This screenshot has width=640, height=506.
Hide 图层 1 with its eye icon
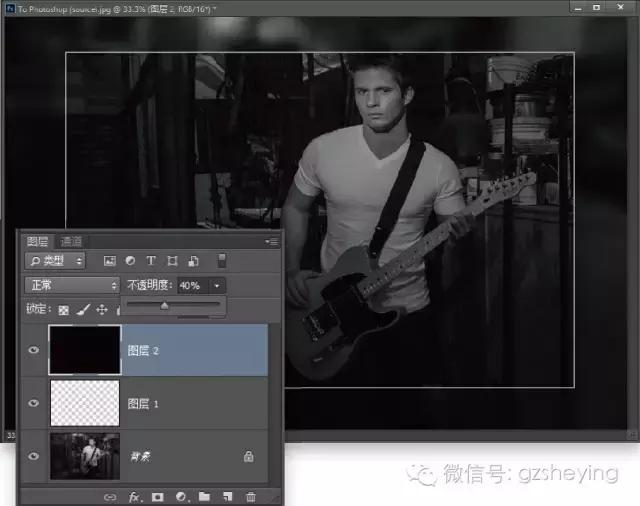click(35, 403)
